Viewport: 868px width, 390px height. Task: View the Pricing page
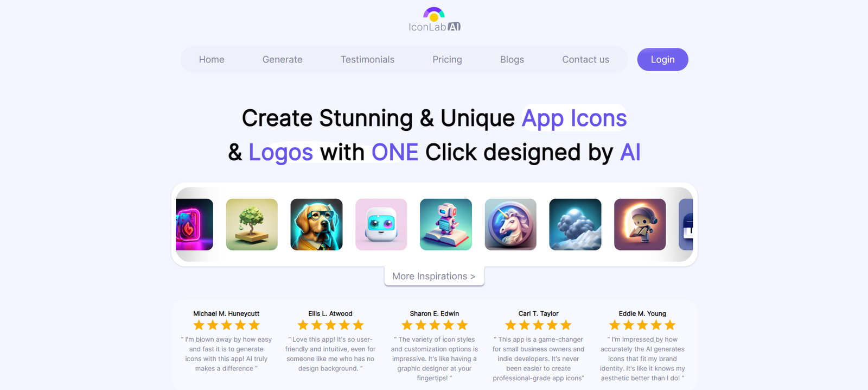click(447, 60)
